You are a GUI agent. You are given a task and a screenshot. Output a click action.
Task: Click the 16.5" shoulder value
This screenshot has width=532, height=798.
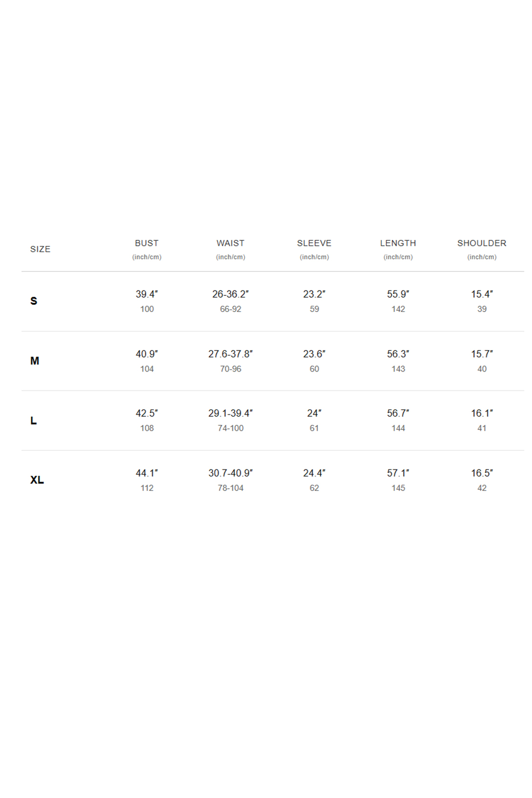[482, 473]
